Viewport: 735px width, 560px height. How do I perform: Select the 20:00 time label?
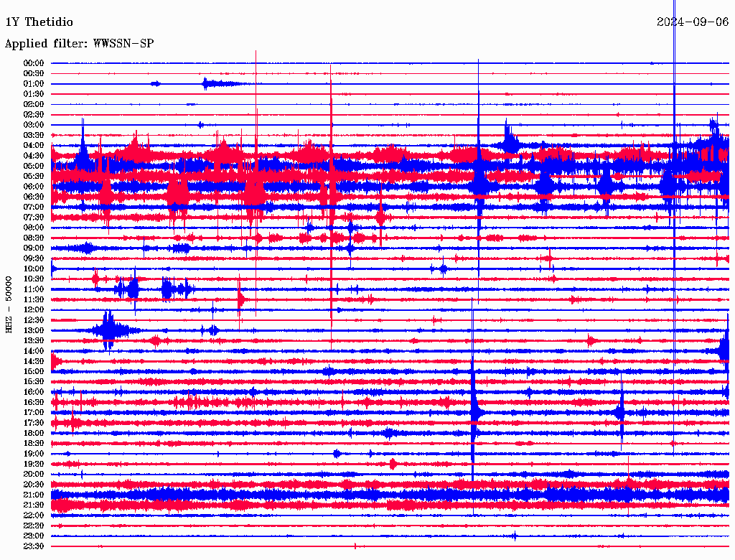click(34, 475)
